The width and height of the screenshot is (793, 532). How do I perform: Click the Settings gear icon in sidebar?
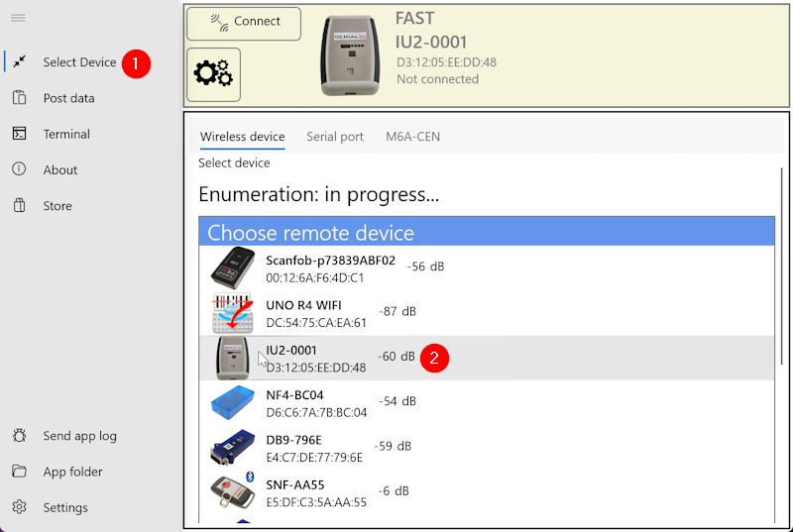[19, 507]
